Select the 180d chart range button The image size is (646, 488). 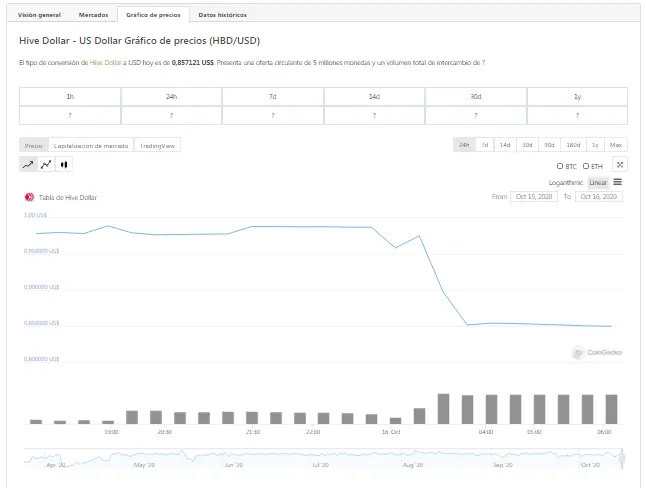[573, 145]
